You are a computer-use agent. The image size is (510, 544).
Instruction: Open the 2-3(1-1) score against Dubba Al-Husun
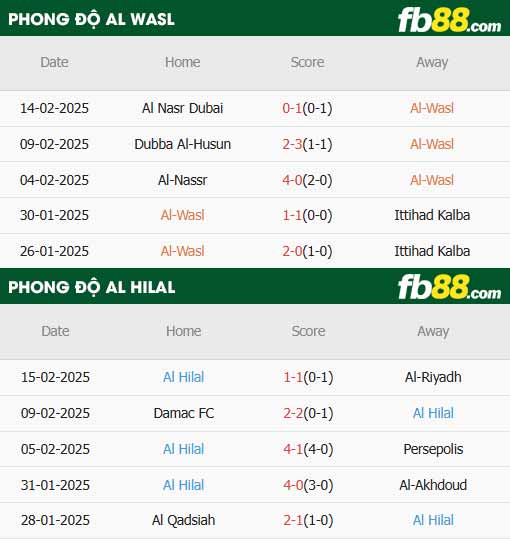pos(307,144)
